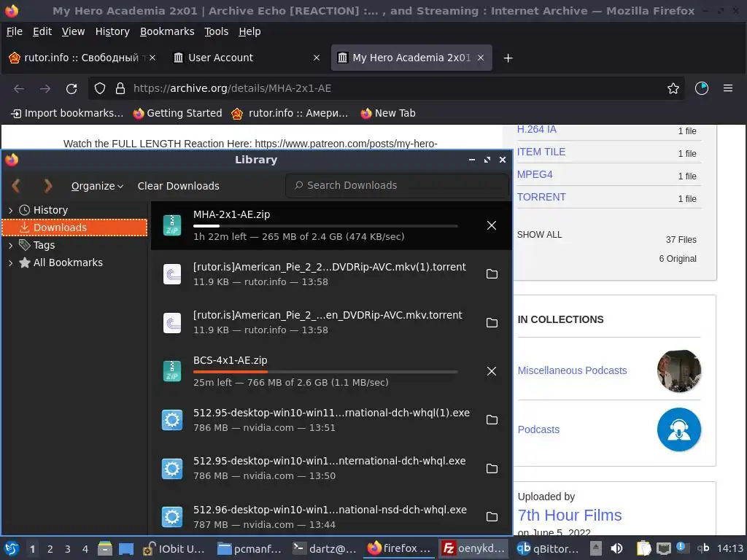Open the Bookmarks menu
The image size is (747, 560).
[167, 31]
